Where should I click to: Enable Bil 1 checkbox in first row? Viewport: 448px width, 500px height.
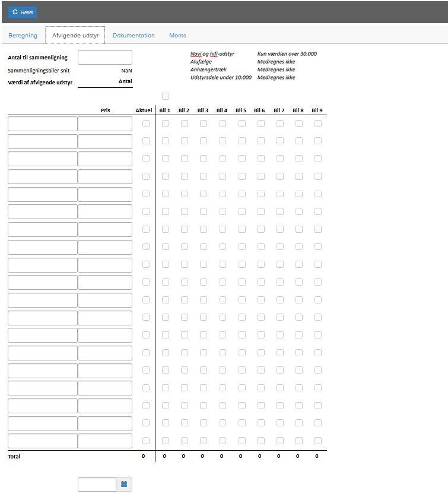coord(166,124)
